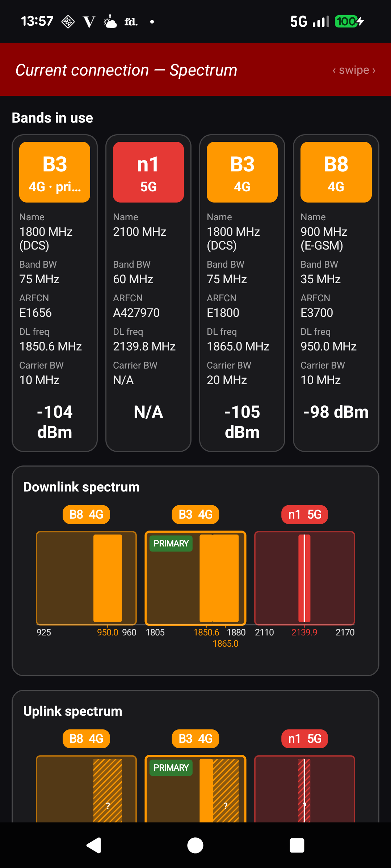The image size is (391, 868).
Task: Tap the fd. notification icon
Action: pyautogui.click(x=131, y=22)
